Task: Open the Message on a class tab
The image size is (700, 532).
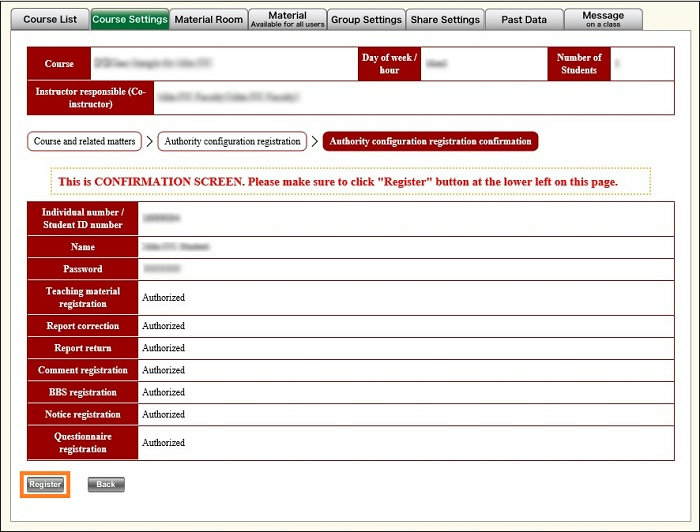Action: click(x=603, y=19)
